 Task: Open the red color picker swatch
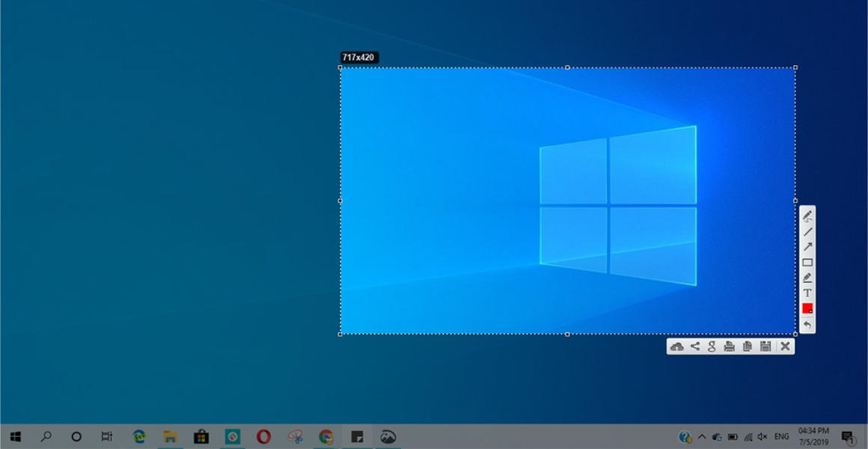coord(807,308)
